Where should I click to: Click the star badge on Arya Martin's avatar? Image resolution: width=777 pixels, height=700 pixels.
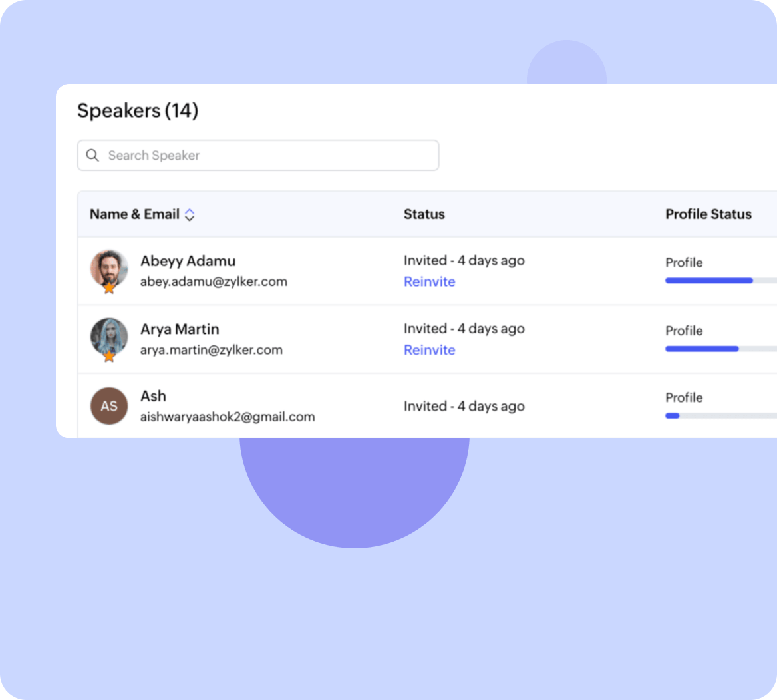pyautogui.click(x=109, y=359)
